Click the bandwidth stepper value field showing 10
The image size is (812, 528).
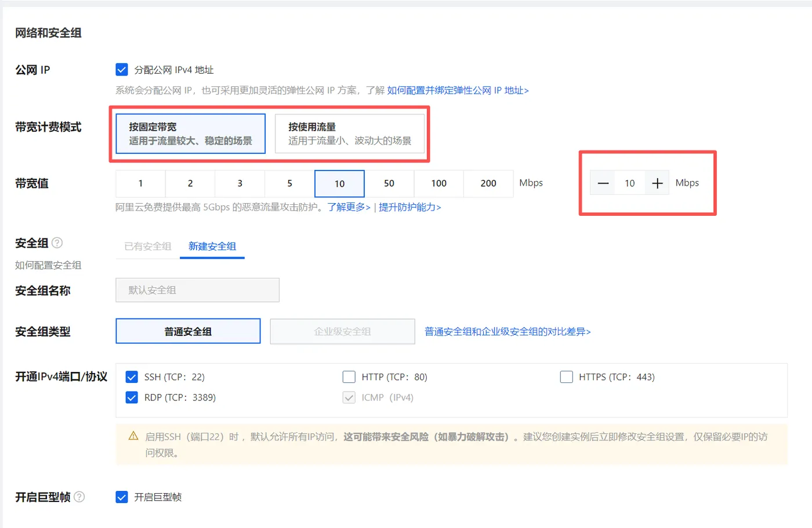(630, 183)
